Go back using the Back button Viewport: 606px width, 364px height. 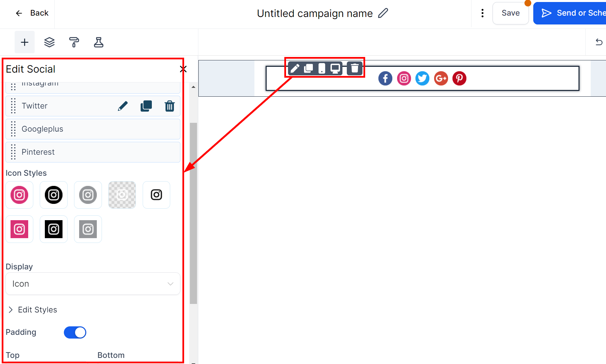tap(32, 13)
